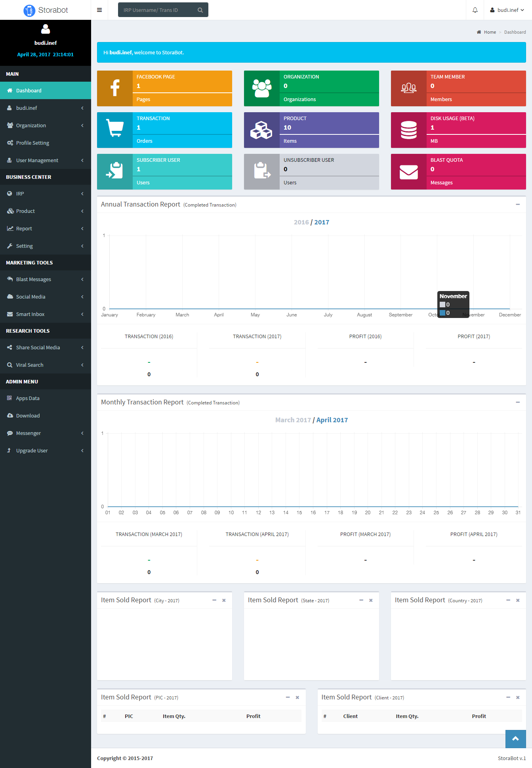This screenshot has width=532, height=768.
Task: Click the Team Member card icon
Action: coord(409,88)
